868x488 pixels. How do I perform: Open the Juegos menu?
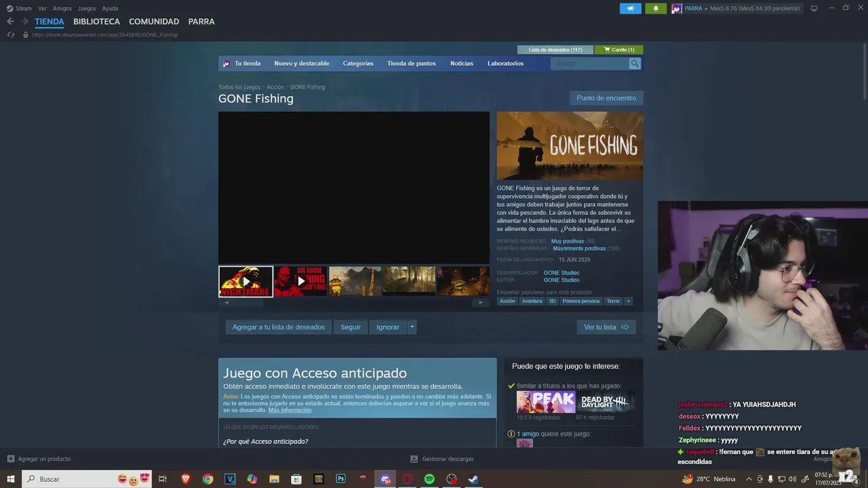tap(87, 8)
